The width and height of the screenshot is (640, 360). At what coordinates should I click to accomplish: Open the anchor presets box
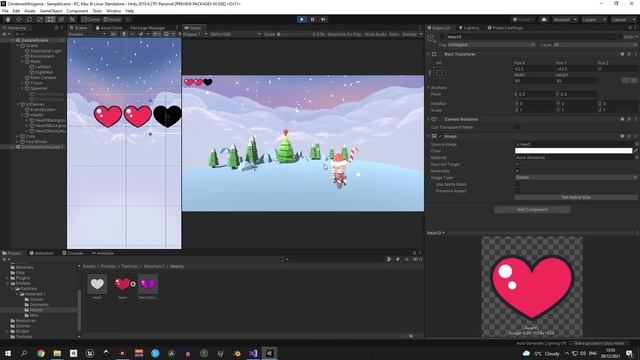[439, 73]
